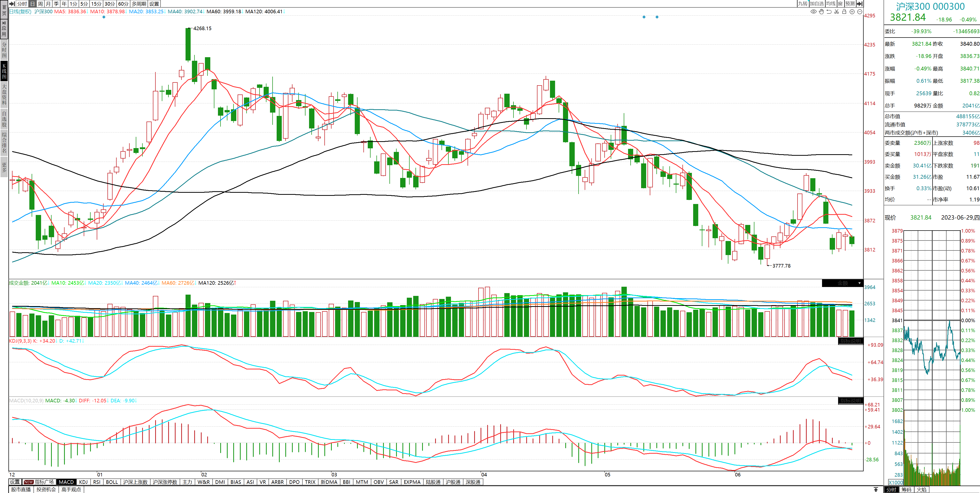Zoom out with the minus circle icon

pyautogui.click(x=860, y=11)
